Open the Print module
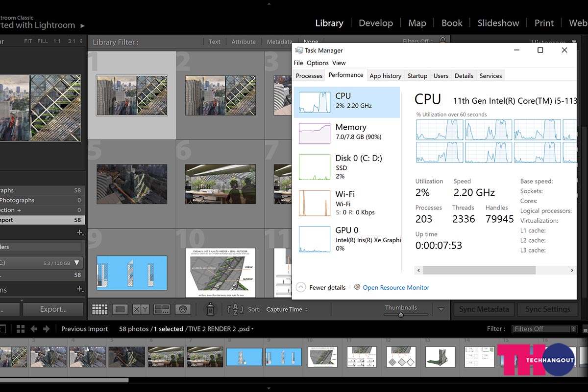Viewport: 588px width, 392px height. point(544,23)
